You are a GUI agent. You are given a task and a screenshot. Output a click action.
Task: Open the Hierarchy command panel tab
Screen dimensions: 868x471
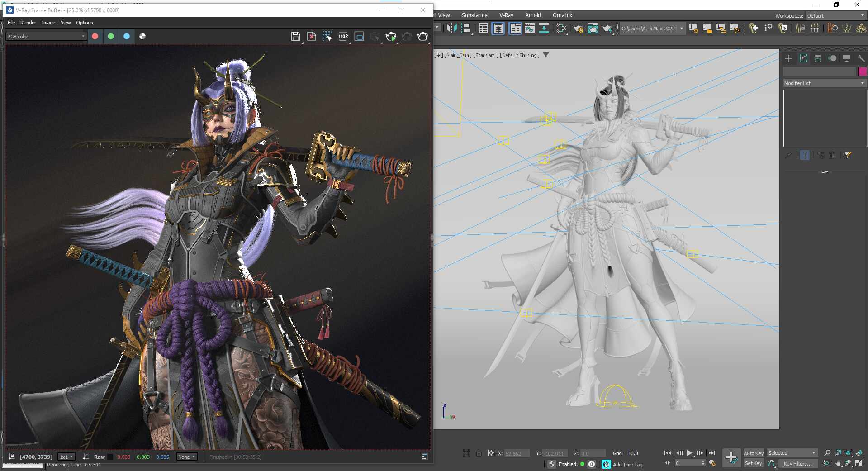click(x=817, y=58)
